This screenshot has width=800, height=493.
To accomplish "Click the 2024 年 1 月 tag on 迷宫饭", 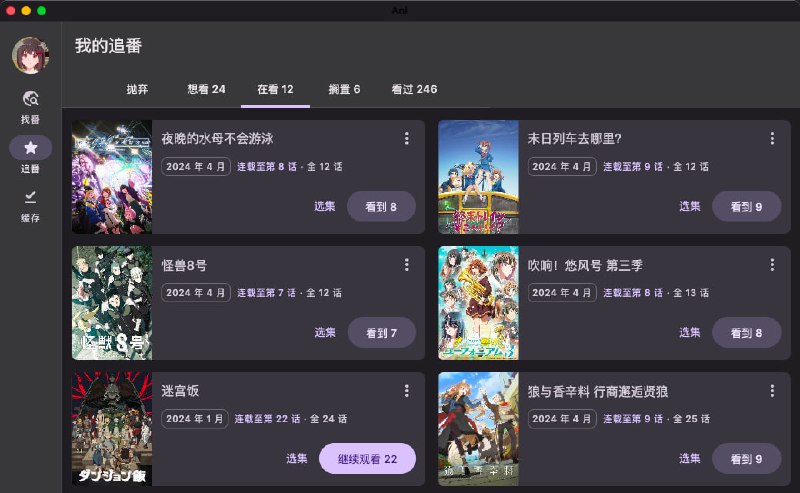I will pyautogui.click(x=195, y=418).
